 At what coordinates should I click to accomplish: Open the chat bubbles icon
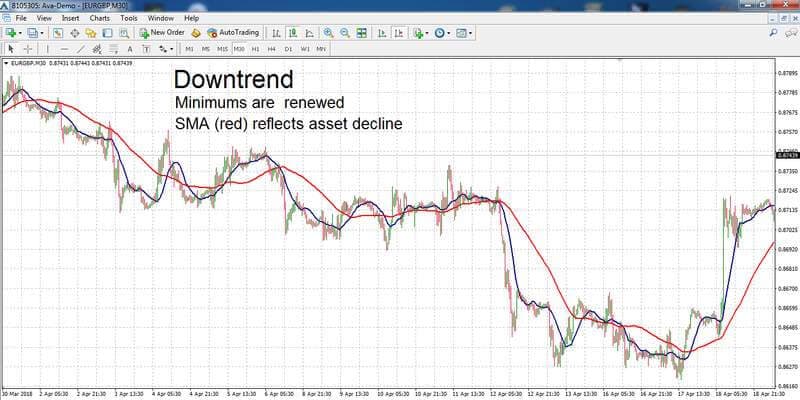tap(790, 33)
